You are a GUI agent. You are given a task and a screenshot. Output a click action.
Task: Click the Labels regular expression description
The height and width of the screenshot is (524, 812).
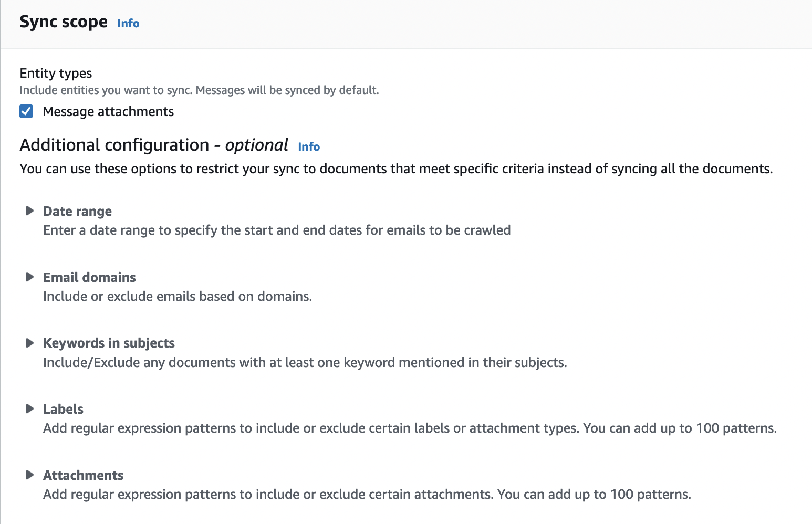(410, 428)
